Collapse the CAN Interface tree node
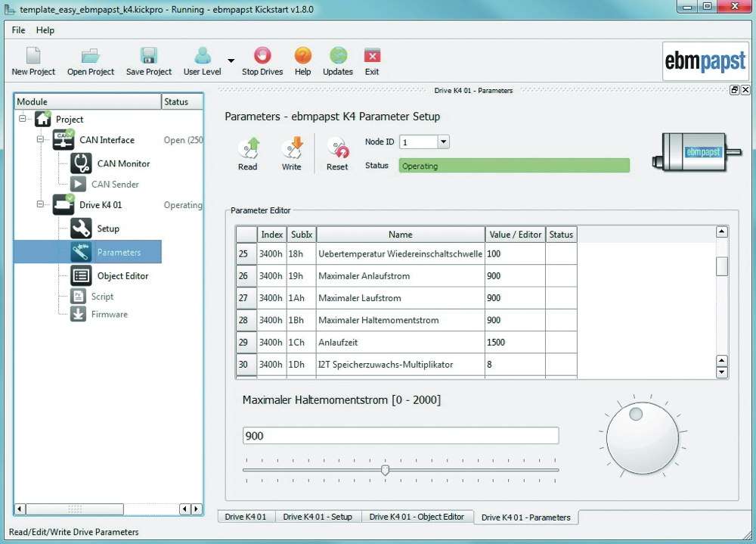756x544 pixels. pyautogui.click(x=41, y=139)
